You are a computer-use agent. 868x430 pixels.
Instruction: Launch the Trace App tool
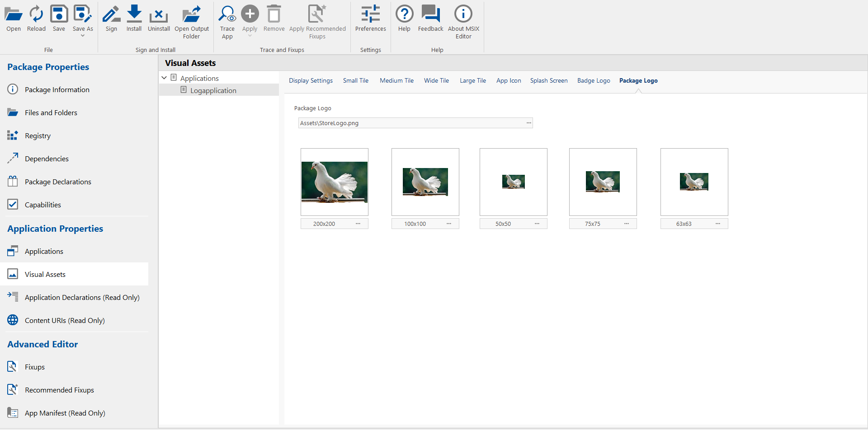pyautogui.click(x=227, y=15)
